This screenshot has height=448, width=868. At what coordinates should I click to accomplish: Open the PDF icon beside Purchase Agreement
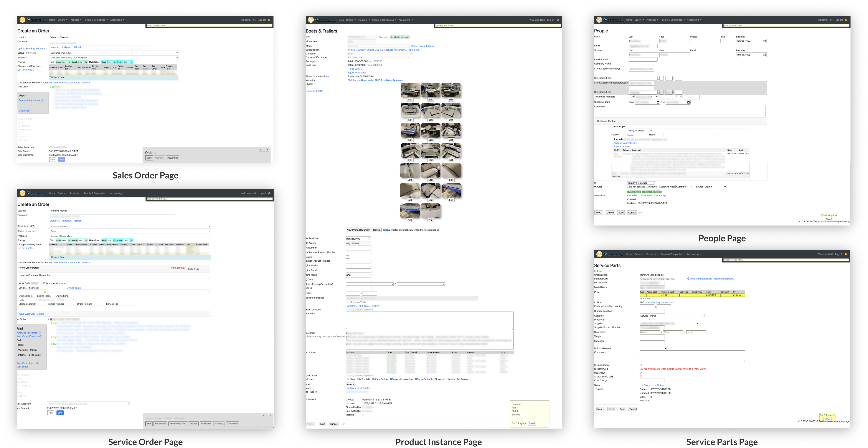click(x=42, y=100)
